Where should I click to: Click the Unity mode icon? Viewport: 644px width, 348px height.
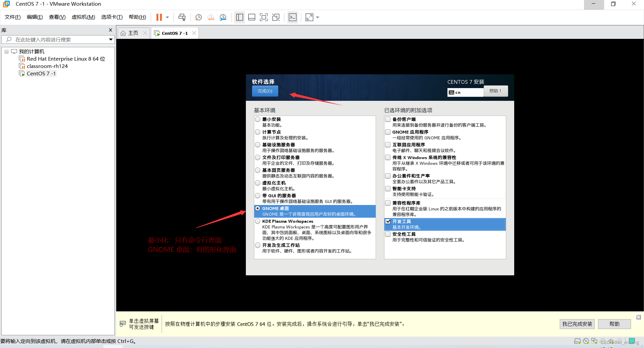(x=276, y=17)
